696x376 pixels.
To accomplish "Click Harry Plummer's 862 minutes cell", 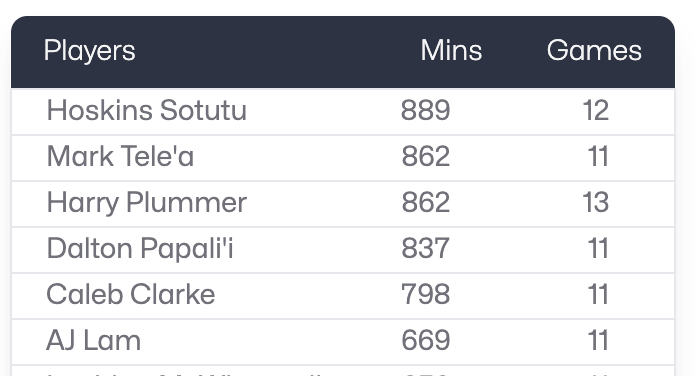I will click(426, 202).
